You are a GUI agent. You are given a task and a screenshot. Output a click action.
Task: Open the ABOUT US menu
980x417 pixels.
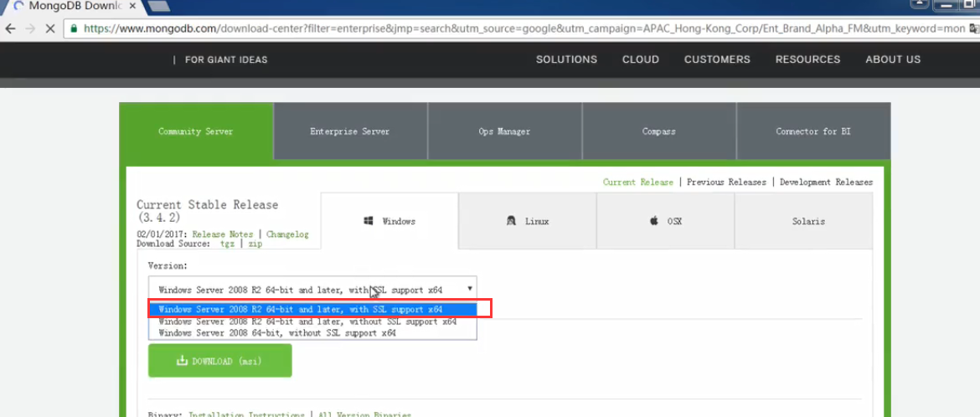[x=893, y=59]
